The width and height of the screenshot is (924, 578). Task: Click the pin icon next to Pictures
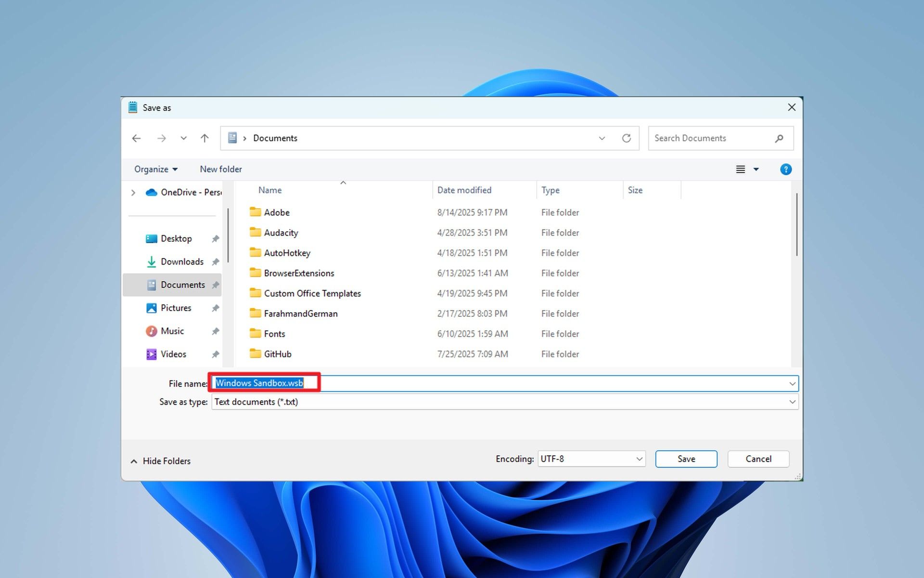pyautogui.click(x=215, y=308)
